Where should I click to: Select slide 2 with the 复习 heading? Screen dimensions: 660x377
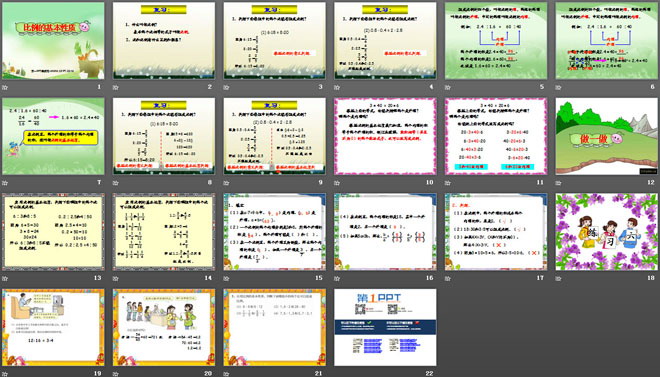(x=164, y=41)
